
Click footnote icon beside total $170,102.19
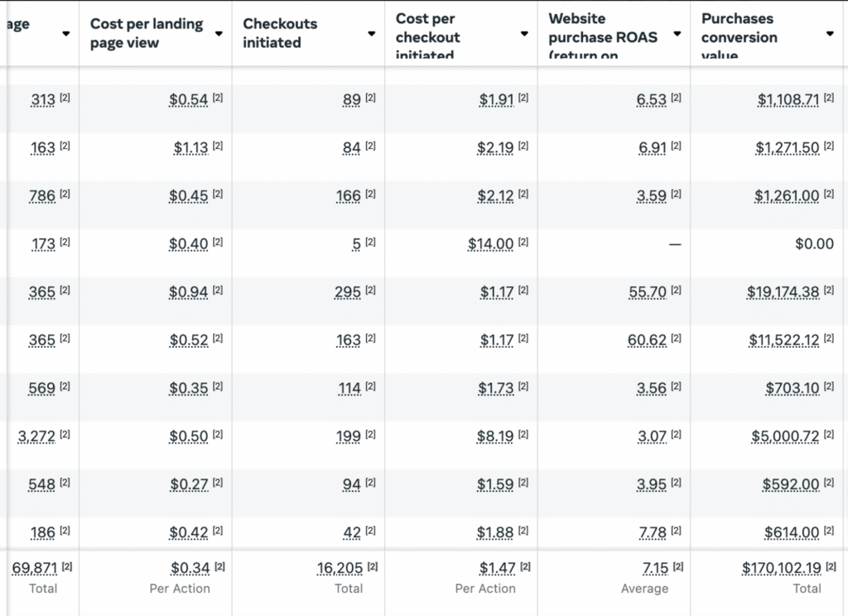(829, 566)
